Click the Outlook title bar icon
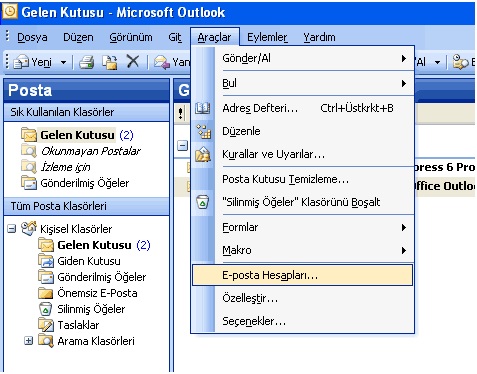This screenshot has width=477, height=374. 10,11
